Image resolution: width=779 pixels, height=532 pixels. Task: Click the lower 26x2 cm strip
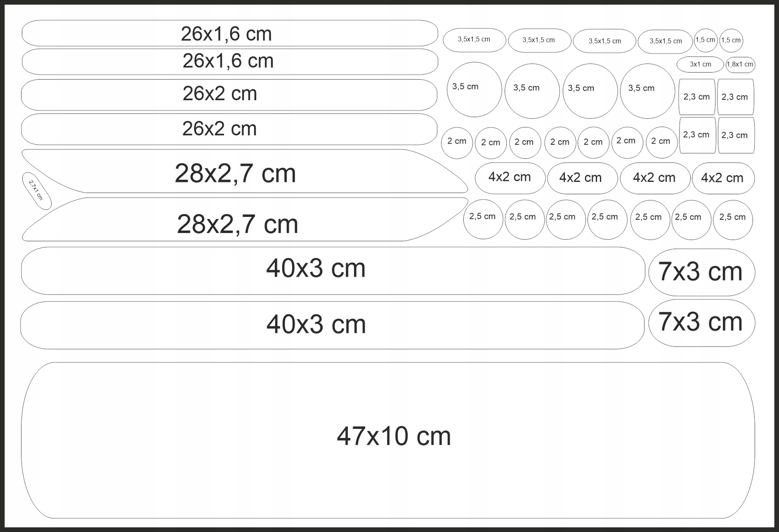[229, 129]
